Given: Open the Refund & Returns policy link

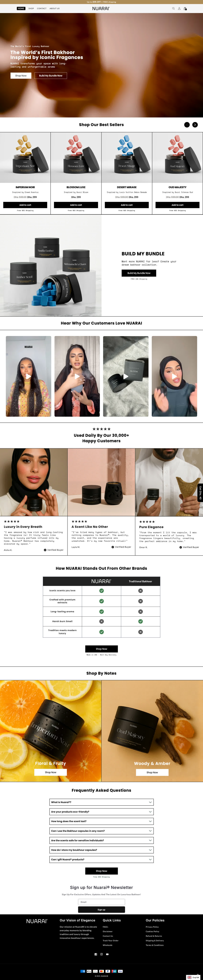Looking at the screenshot, I should 154,936.
